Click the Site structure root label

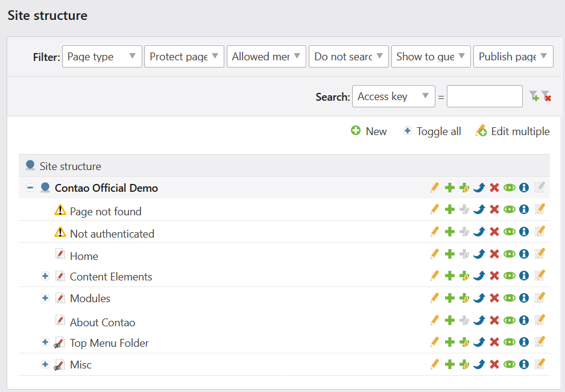coord(71,166)
